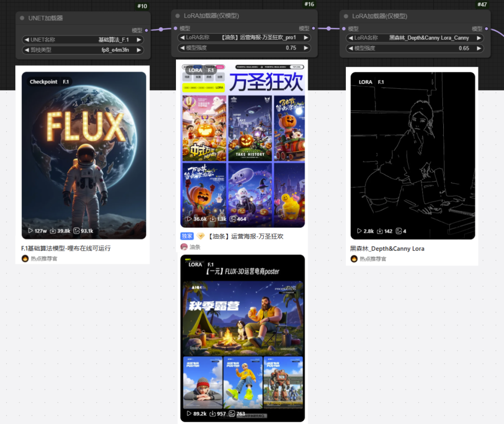Click previous arrow on 万圣狂欢_pro1 LoRA名称

pos(182,38)
